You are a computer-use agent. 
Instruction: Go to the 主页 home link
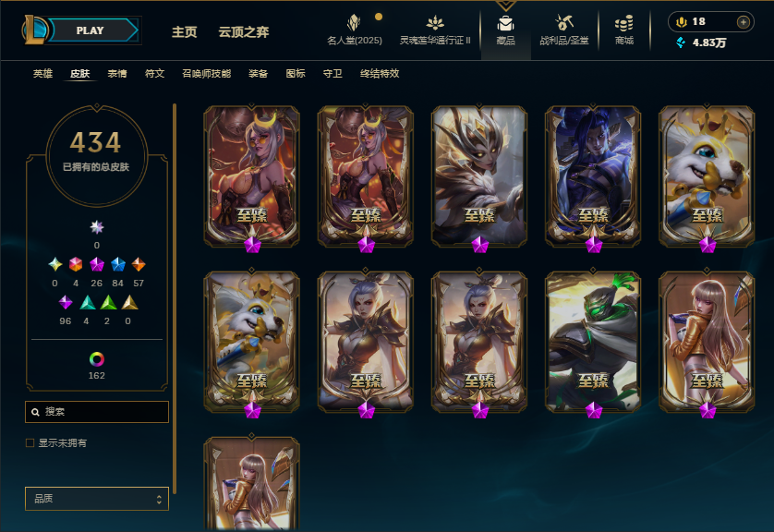(x=184, y=32)
